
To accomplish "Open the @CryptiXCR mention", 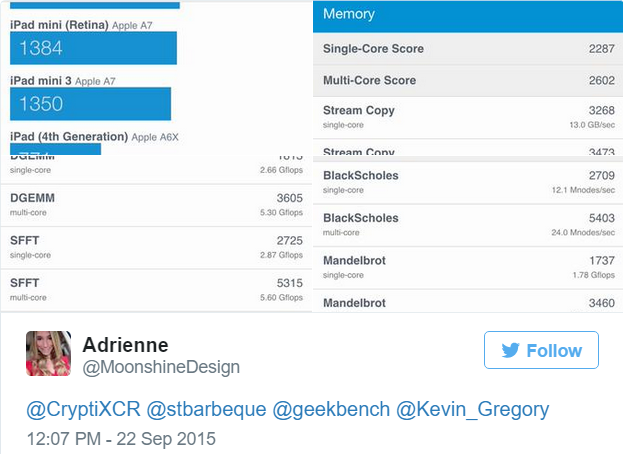I will pyautogui.click(x=83, y=410).
